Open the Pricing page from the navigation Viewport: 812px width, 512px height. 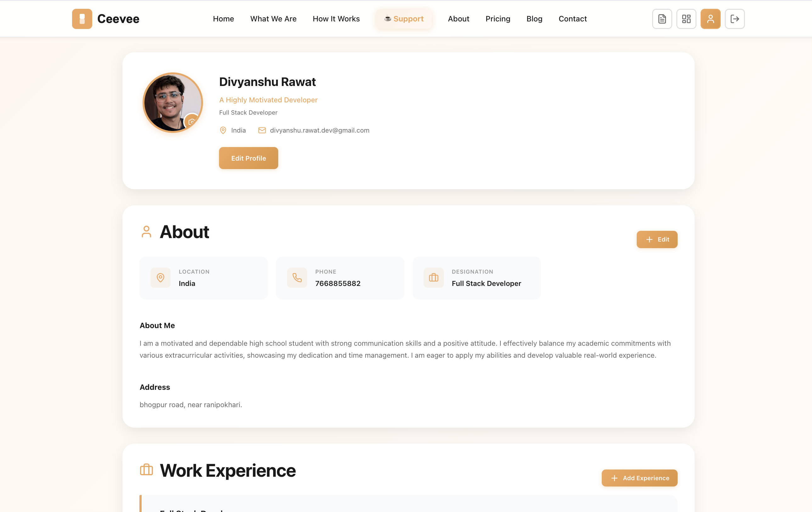pyautogui.click(x=498, y=19)
